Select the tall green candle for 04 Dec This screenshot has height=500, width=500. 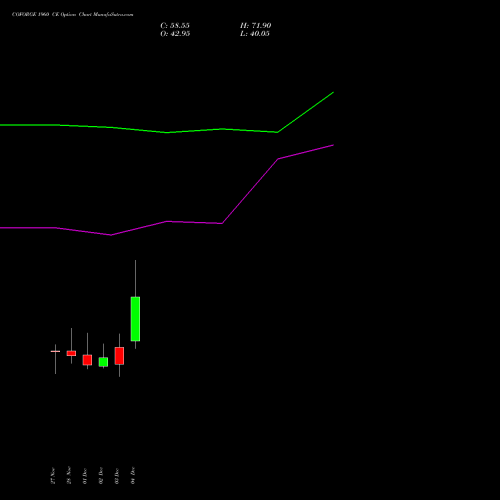point(135,319)
